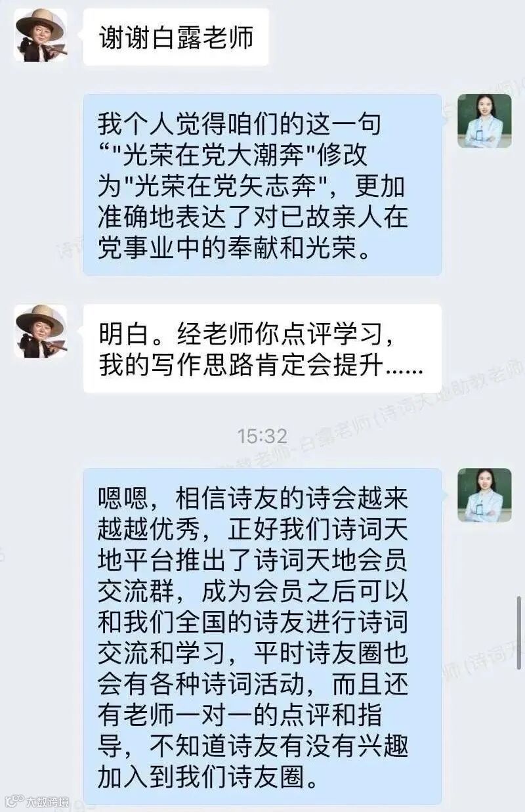
Task: Tap hat avatar beside the "明白。经老师你点评学习" message
Action: point(41,331)
